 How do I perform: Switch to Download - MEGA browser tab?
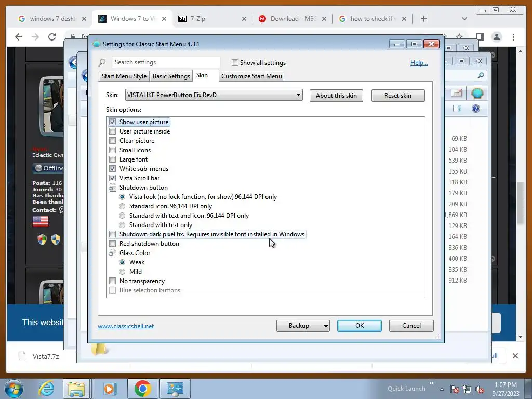[x=292, y=19]
